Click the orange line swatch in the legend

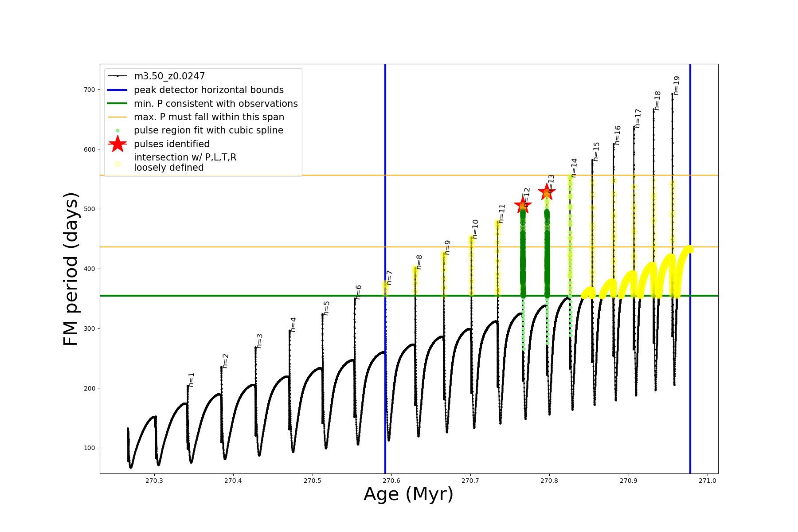click(117, 117)
